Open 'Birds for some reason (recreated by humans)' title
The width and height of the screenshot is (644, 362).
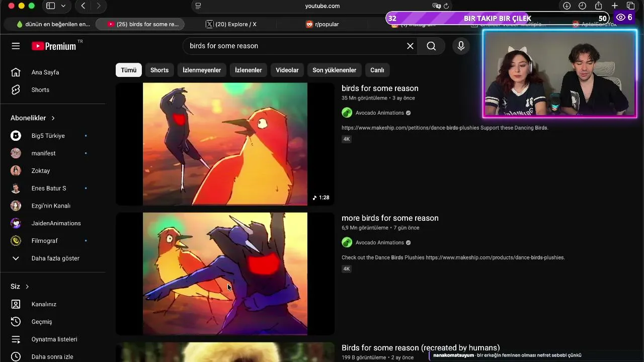(x=421, y=348)
